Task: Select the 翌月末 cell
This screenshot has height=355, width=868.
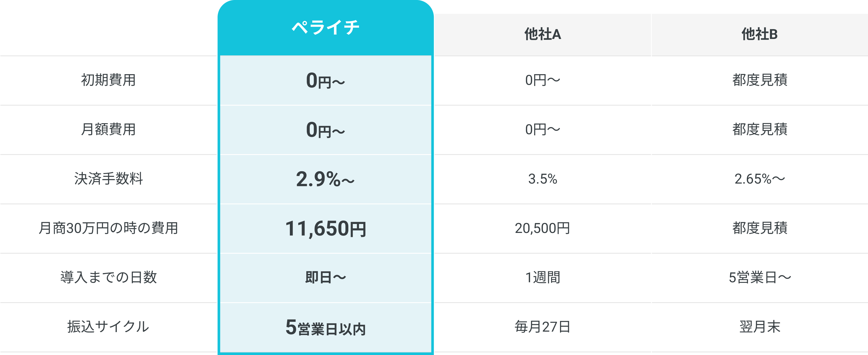Action: pyautogui.click(x=760, y=327)
